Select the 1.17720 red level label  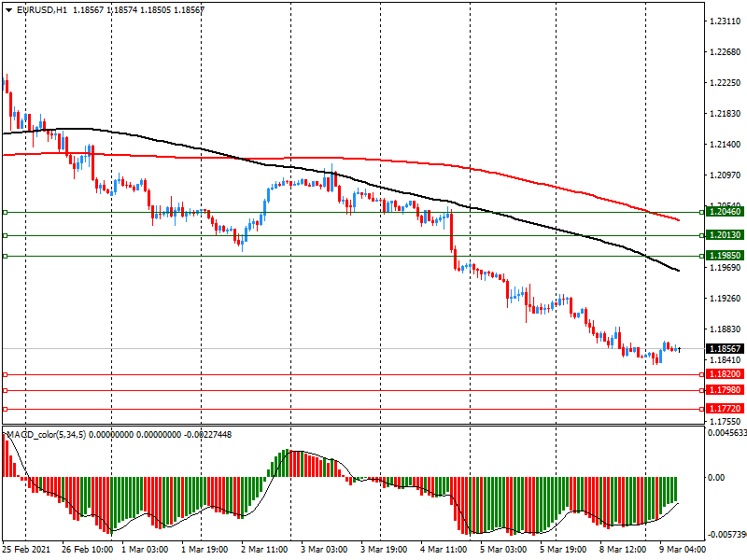tap(725, 409)
